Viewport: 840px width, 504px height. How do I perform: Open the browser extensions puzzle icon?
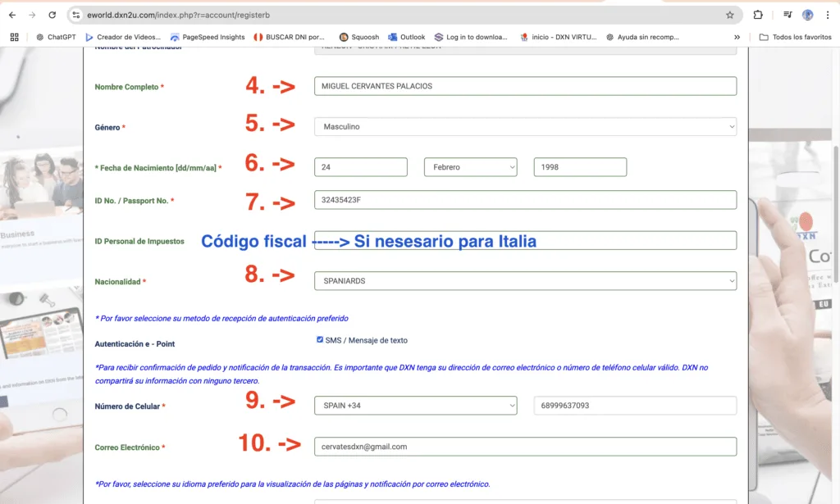(x=757, y=15)
